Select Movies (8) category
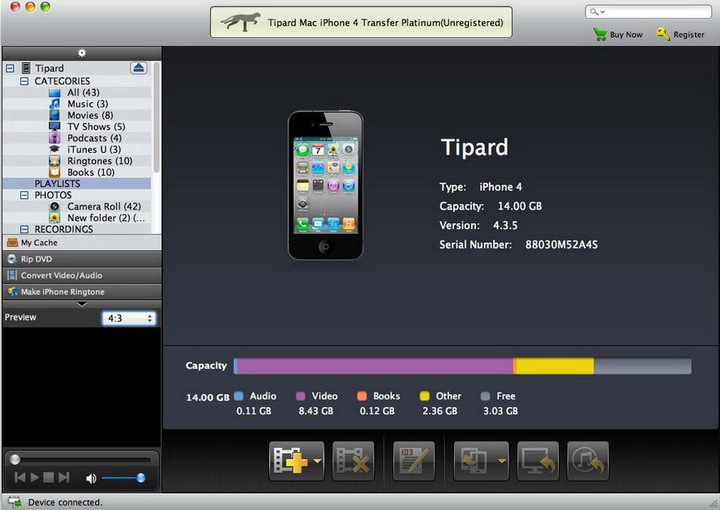Image resolution: width=720 pixels, height=510 pixels. tap(90, 115)
